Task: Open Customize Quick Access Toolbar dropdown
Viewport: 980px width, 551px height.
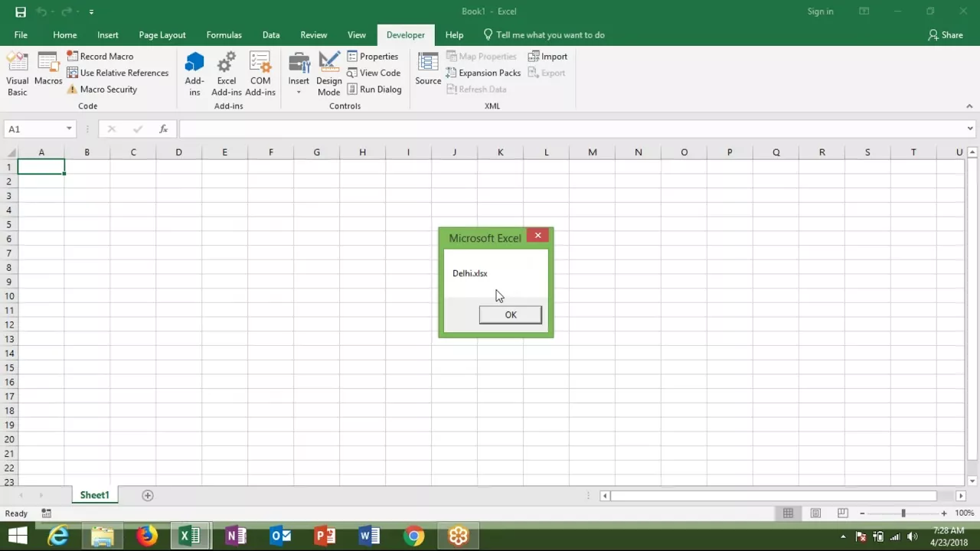Action: 91,11
